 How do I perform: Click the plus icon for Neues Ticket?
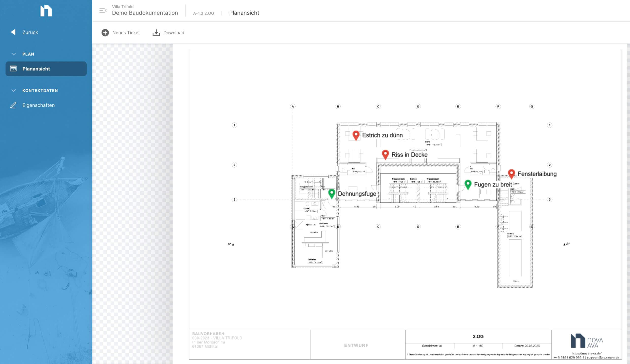coord(105,33)
